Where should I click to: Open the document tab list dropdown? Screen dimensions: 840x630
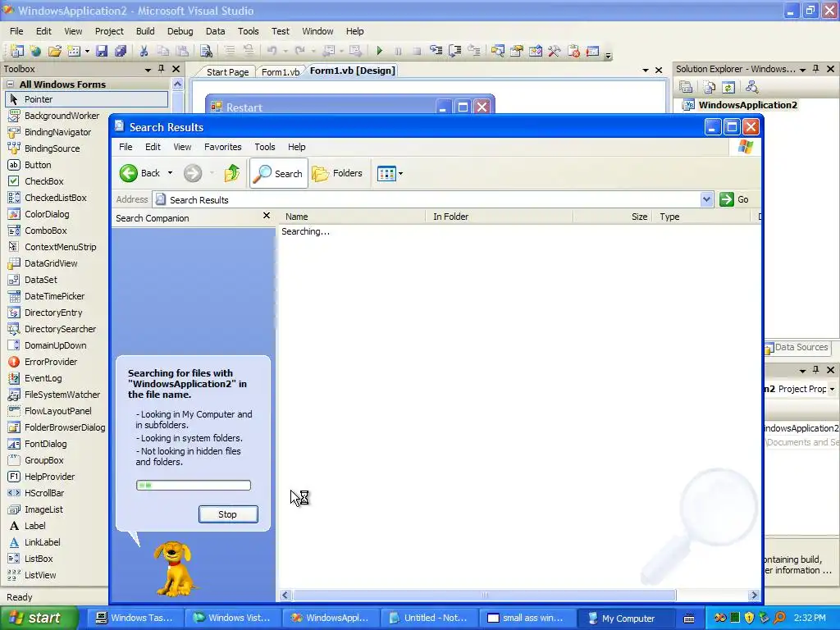646,71
